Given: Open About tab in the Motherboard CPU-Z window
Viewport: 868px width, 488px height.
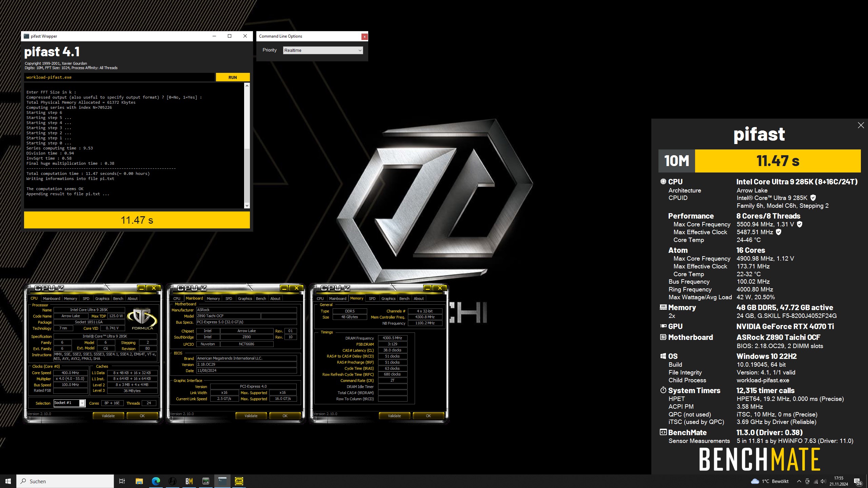Looking at the screenshot, I should (275, 299).
